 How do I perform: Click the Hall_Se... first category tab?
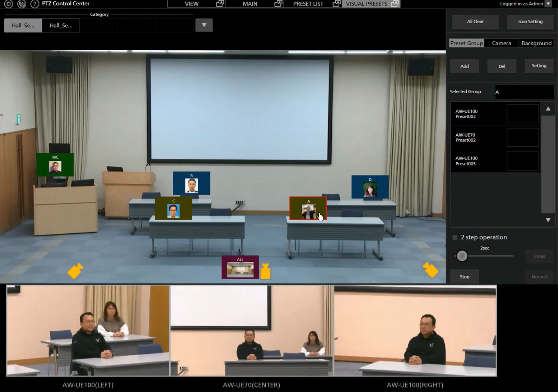(23, 26)
